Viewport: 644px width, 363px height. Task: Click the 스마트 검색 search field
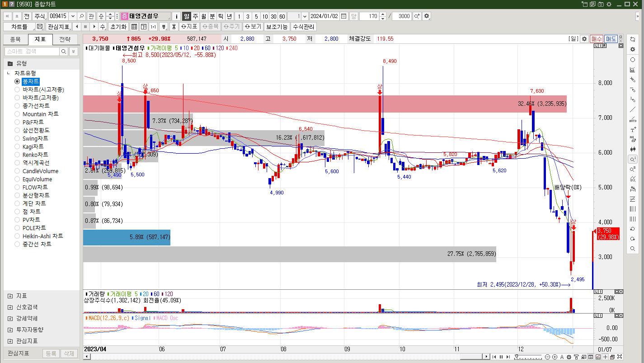coord(32,52)
